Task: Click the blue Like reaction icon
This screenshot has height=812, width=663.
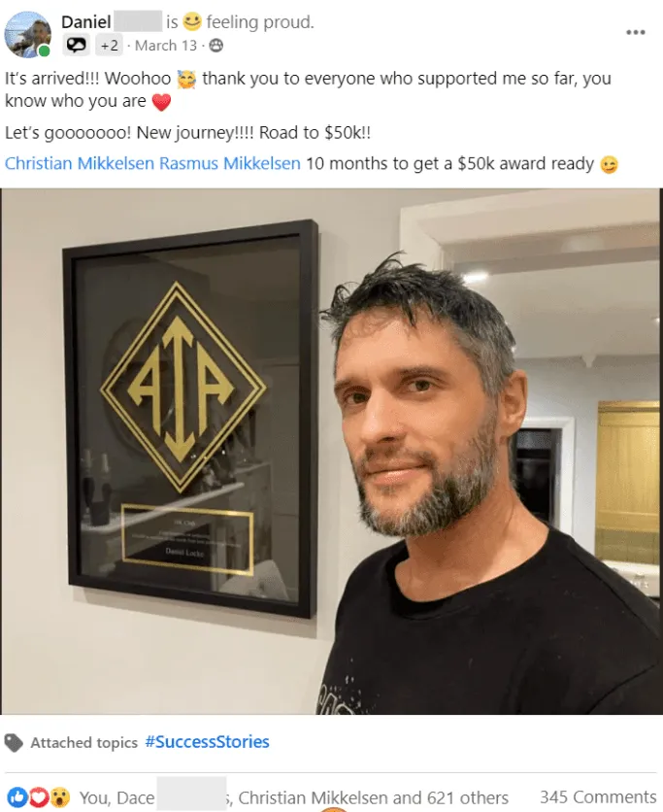Action: click(17, 797)
